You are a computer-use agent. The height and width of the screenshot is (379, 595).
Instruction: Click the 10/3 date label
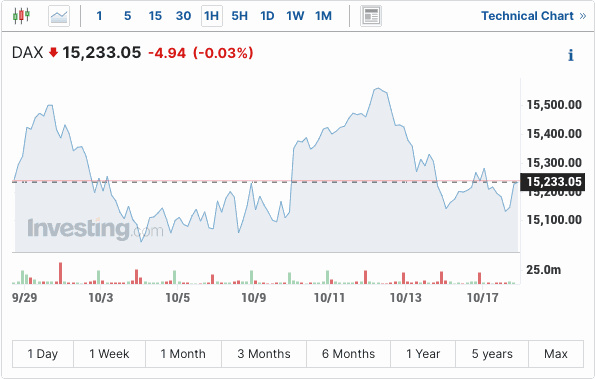[x=101, y=298]
